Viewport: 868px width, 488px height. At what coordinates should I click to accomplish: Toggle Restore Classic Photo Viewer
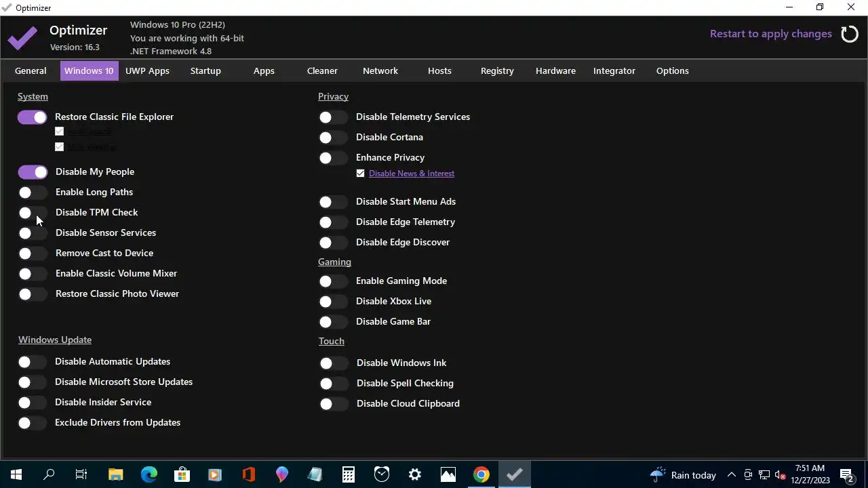(x=33, y=294)
